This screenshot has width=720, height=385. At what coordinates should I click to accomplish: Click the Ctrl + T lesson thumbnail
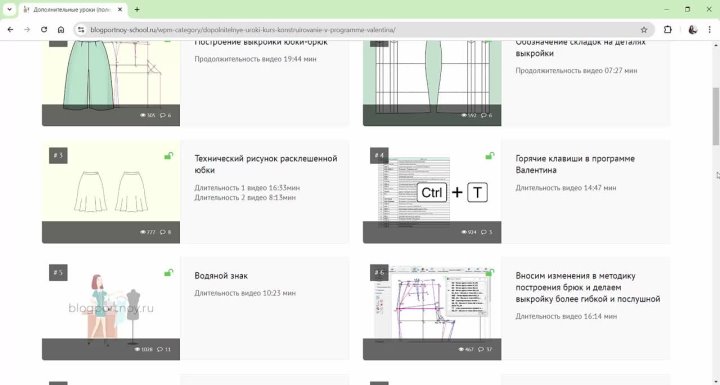pos(432,192)
